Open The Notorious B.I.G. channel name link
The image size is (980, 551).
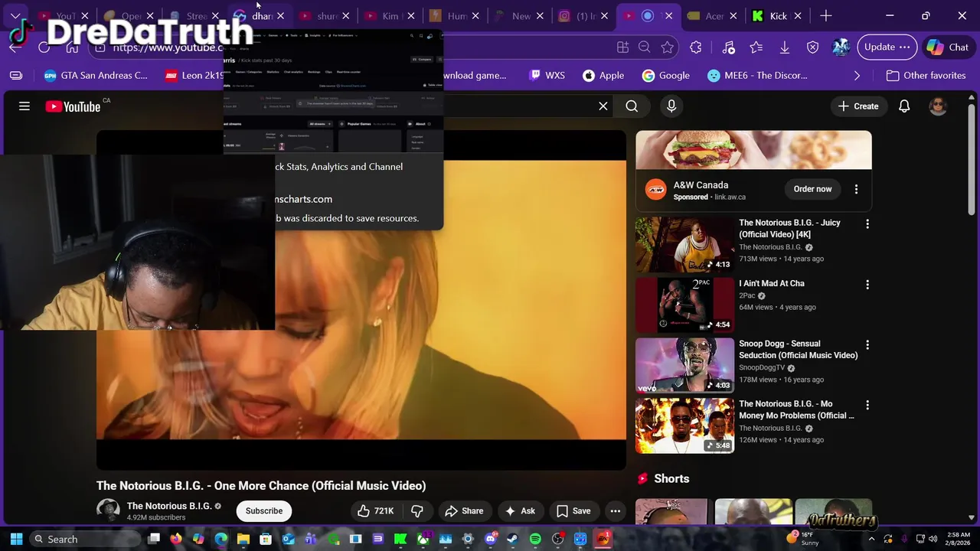169,506
